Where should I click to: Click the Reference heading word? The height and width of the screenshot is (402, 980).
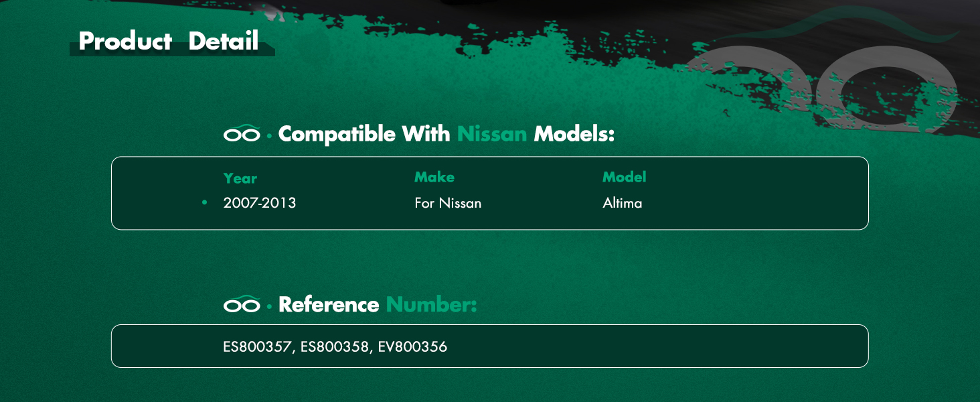pos(329,304)
